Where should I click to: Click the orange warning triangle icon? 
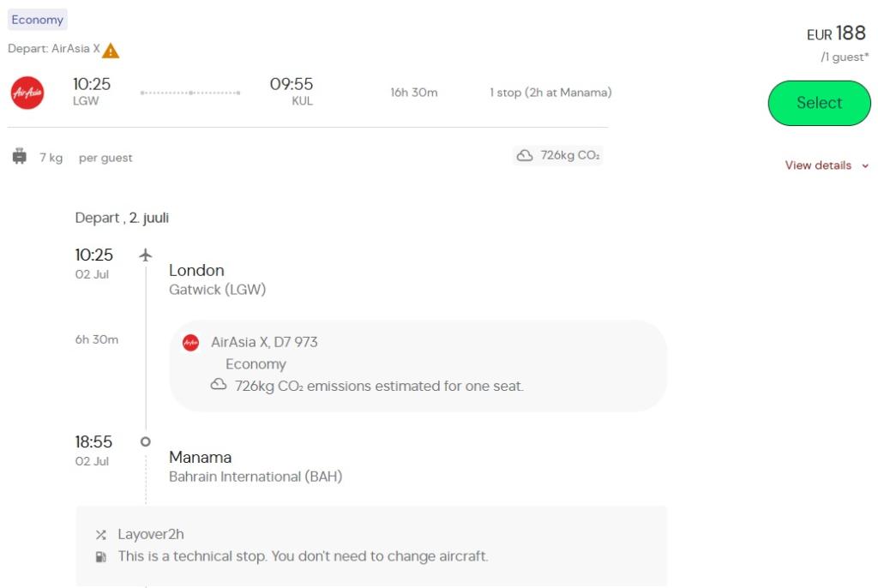click(111, 51)
